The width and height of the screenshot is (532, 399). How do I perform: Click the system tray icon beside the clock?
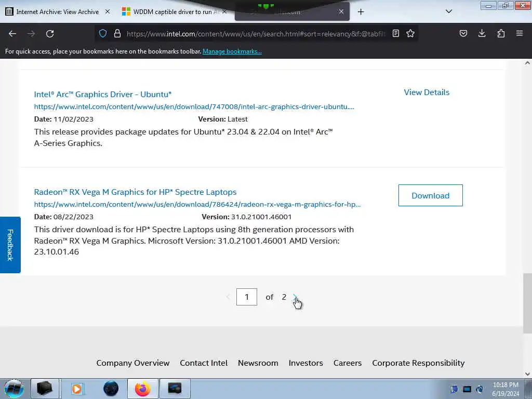[x=480, y=389]
